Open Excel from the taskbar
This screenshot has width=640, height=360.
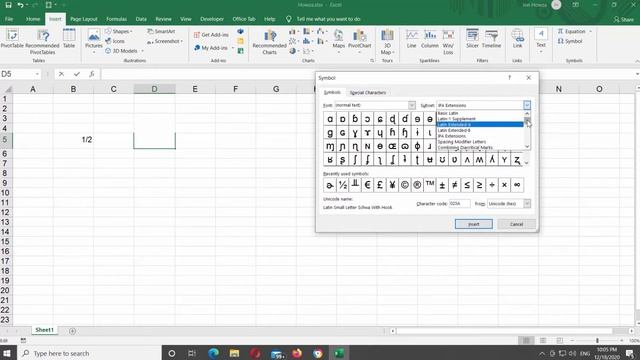pos(339,353)
